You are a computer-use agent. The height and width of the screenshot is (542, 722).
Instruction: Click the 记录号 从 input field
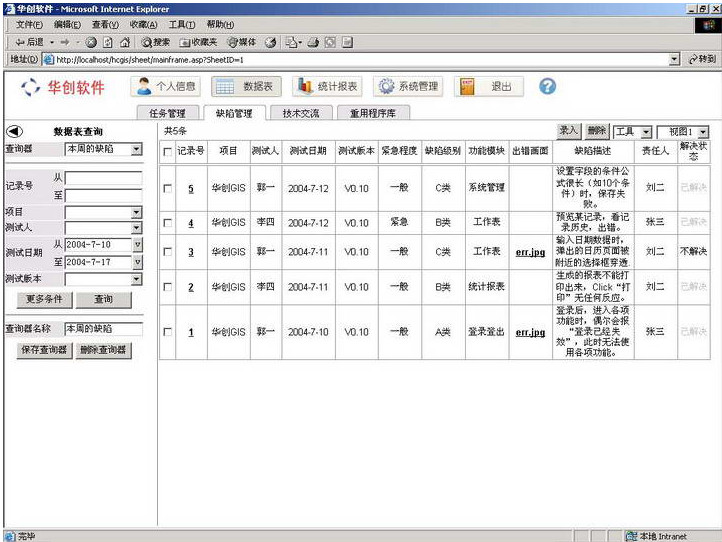(104, 178)
